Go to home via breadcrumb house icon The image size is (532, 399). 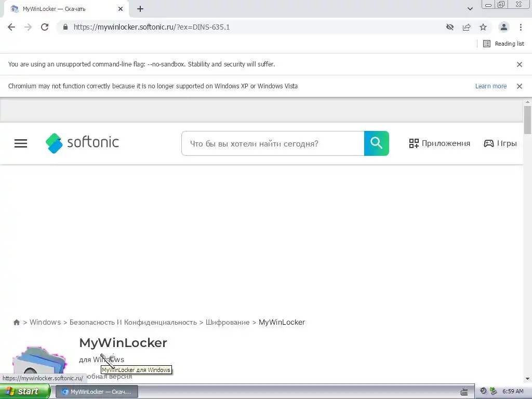pos(16,322)
